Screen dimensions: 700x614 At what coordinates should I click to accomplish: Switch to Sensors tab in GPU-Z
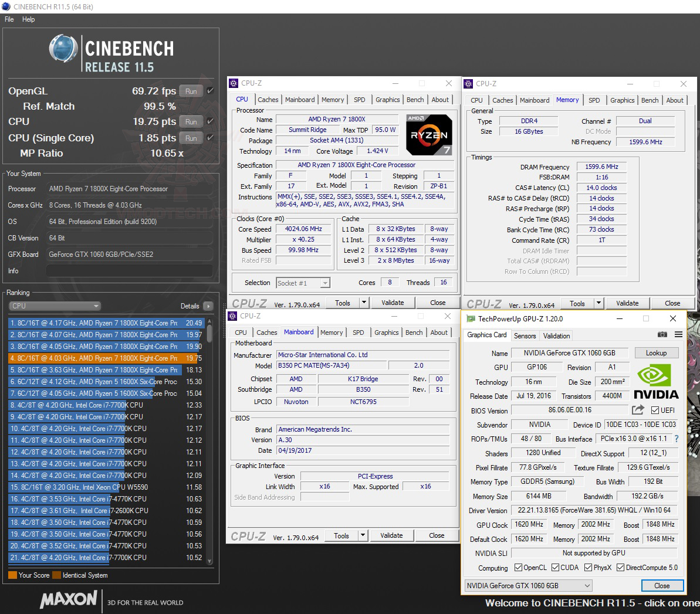pos(525,335)
